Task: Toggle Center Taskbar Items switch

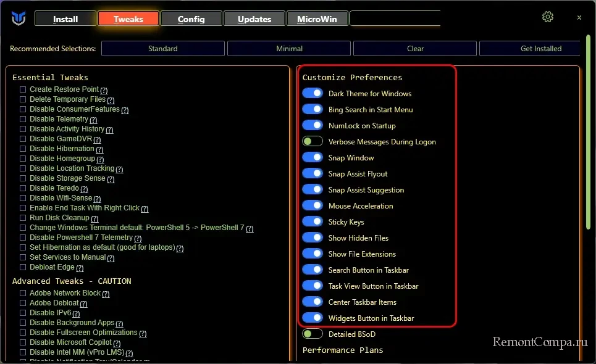Action: click(x=313, y=302)
